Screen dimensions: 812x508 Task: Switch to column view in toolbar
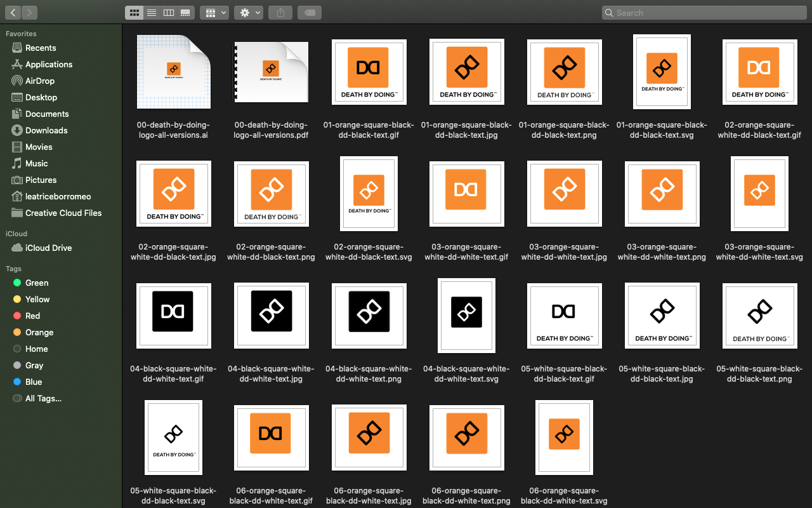coord(169,13)
